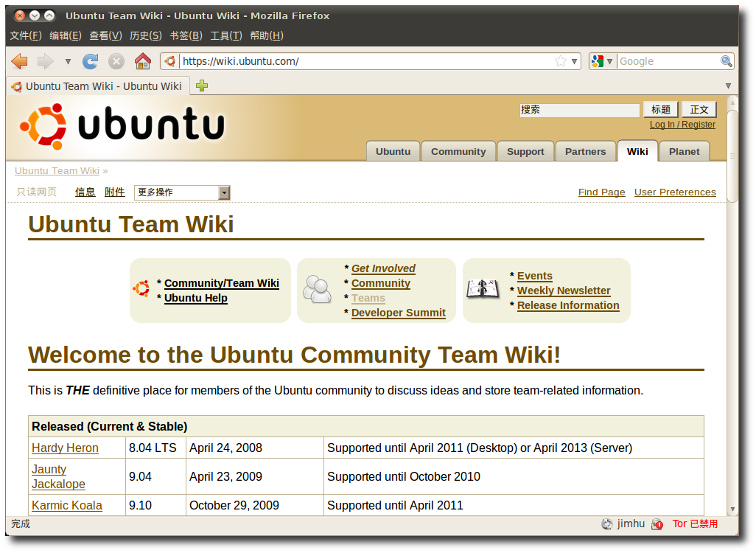Open the 工具(T) menu
The image size is (756, 553).
[226, 35]
